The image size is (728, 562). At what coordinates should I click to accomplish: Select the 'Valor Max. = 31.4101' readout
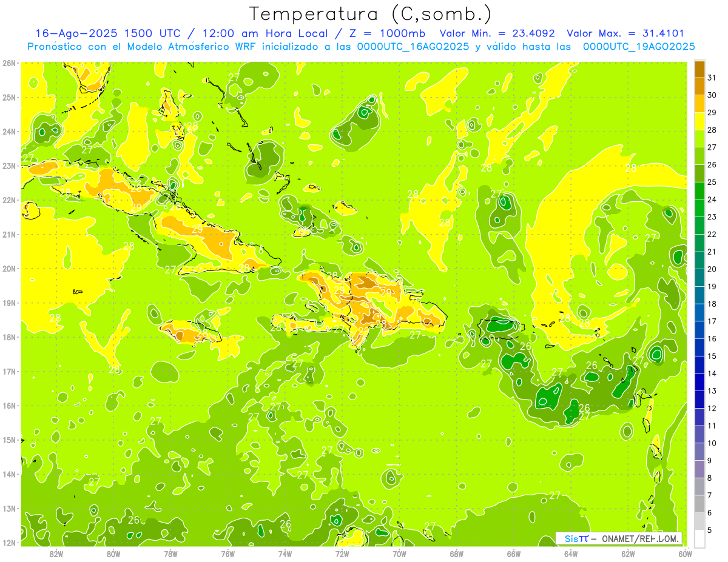click(x=625, y=33)
